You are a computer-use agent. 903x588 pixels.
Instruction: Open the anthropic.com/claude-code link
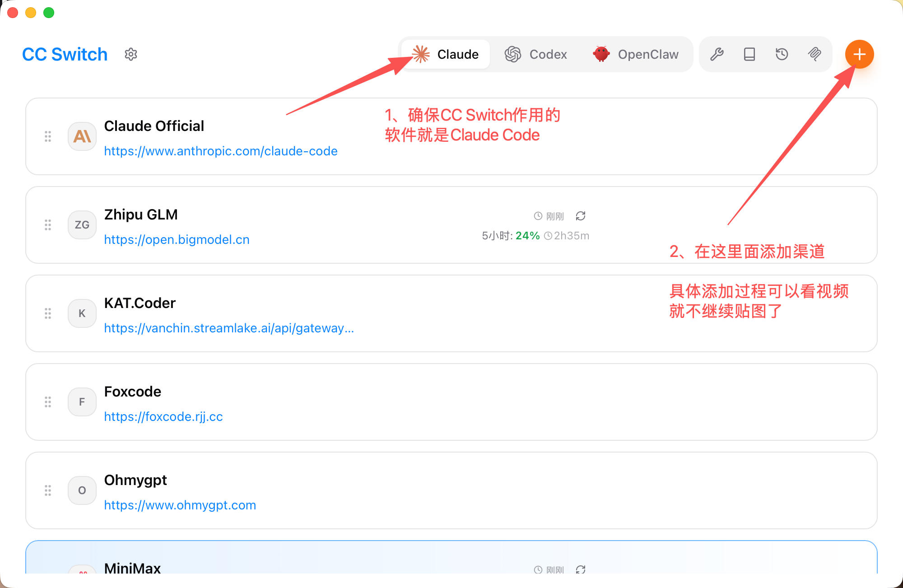click(221, 151)
